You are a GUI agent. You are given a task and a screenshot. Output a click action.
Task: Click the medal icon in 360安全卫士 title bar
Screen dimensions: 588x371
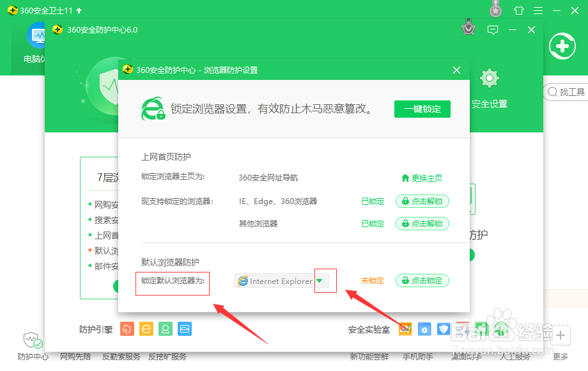tap(496, 9)
